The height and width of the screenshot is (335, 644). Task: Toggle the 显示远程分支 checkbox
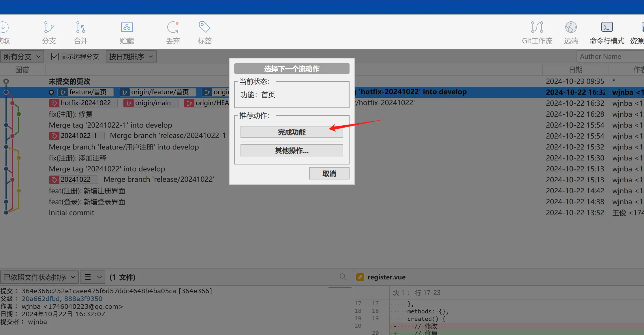point(55,56)
